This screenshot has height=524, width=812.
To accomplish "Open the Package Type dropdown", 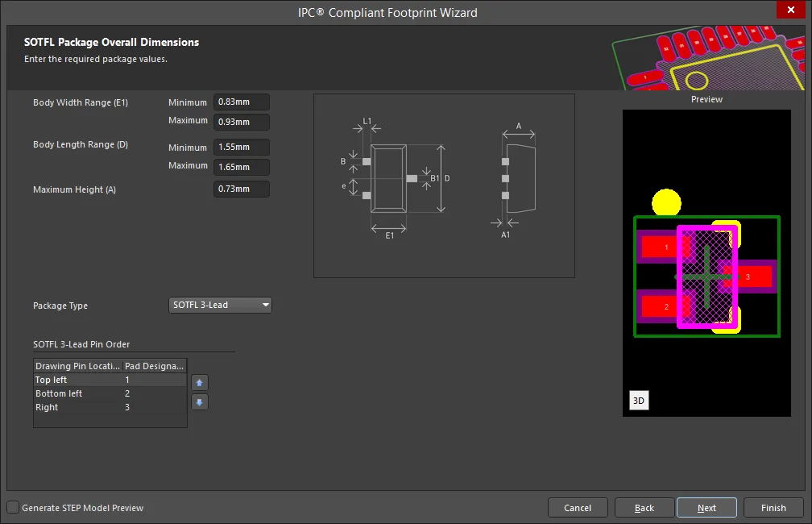I will [220, 305].
